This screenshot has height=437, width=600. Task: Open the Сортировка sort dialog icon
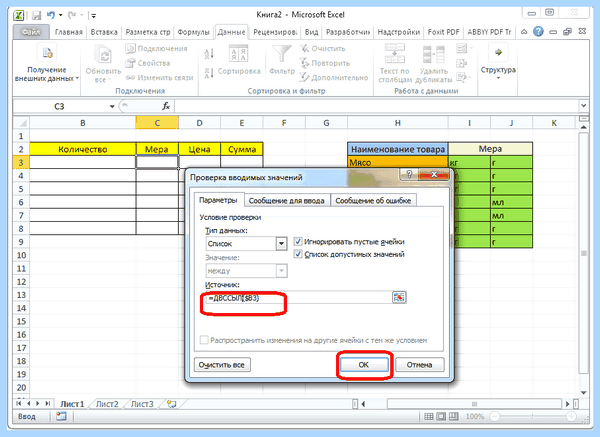(238, 54)
